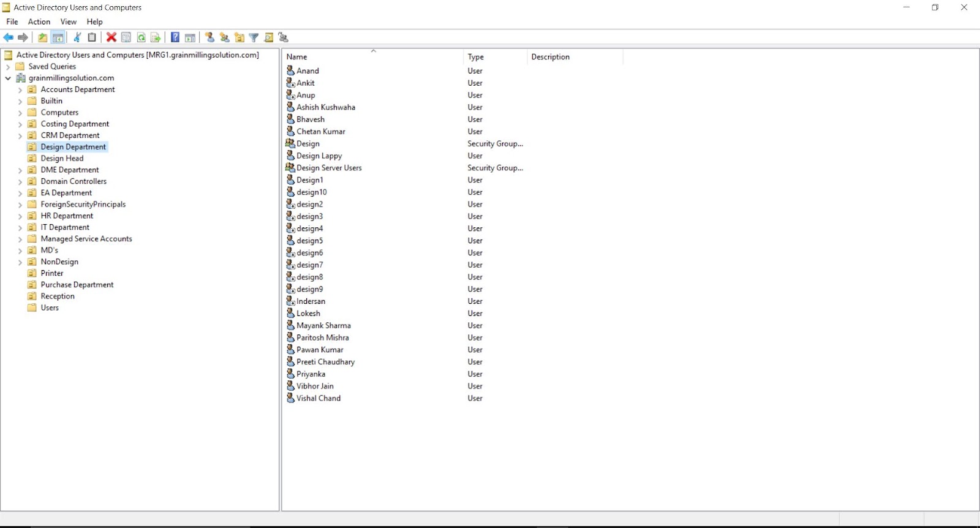Expand the Accounts Department OU
The image size is (980, 528).
click(20, 90)
